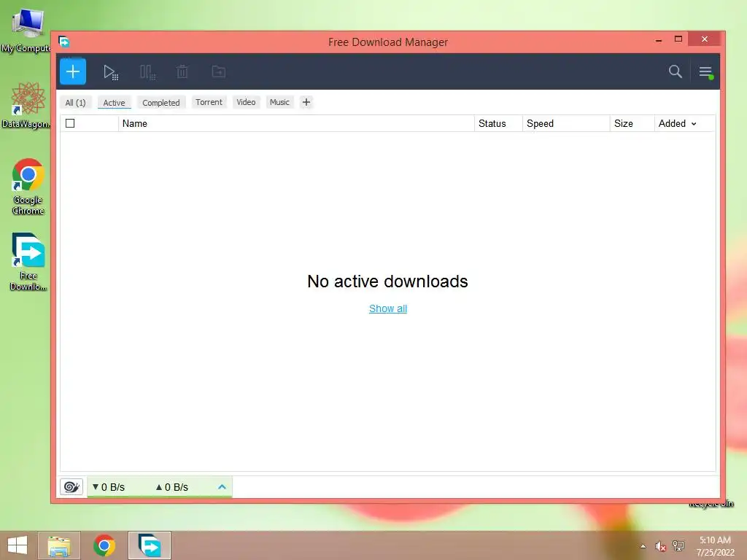Screen dimensions: 747x560
Task: Toggle snail mode speed limiter
Action: click(71, 486)
